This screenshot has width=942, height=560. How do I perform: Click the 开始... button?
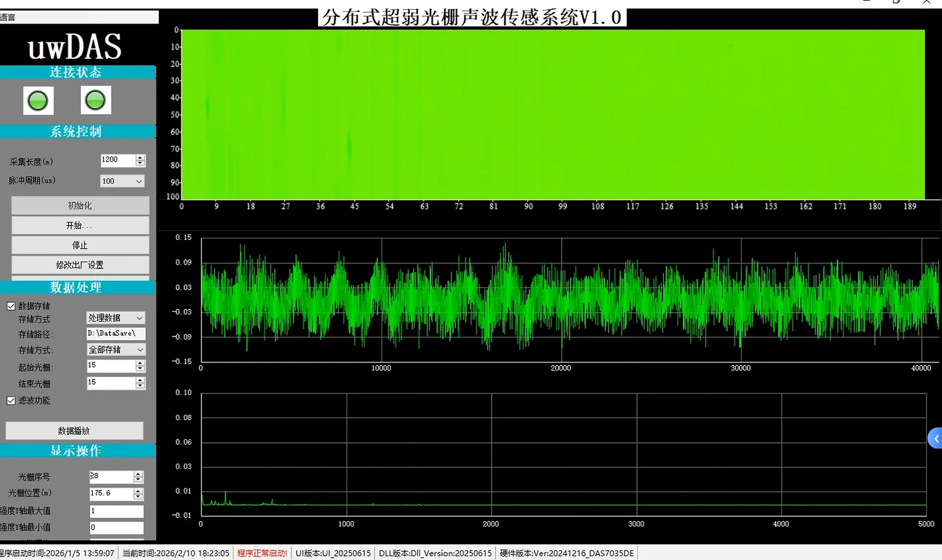coord(80,225)
